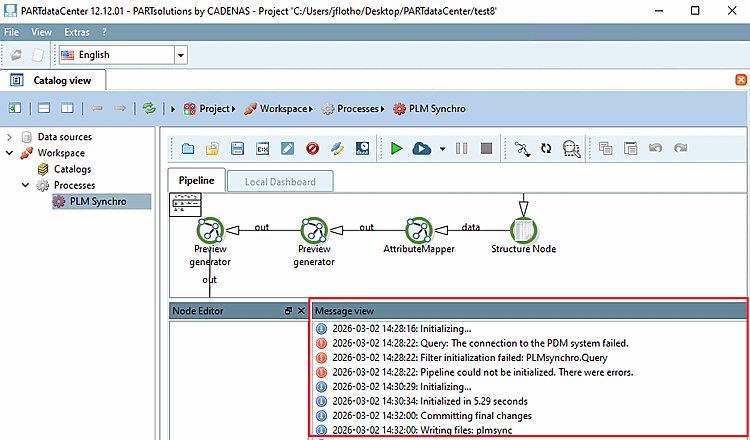750x440 pixels.
Task: Select the Preview generator node left of AttributeMapper
Action: coord(314,230)
